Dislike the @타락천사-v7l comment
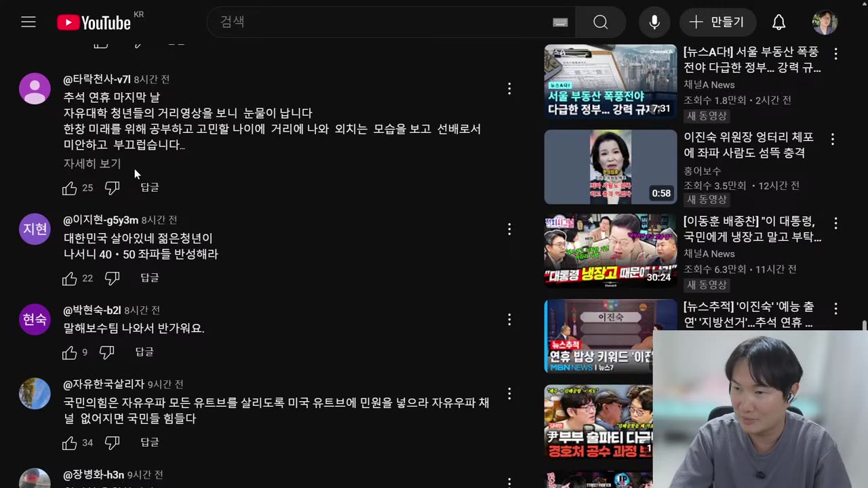The image size is (868, 488). (x=112, y=188)
